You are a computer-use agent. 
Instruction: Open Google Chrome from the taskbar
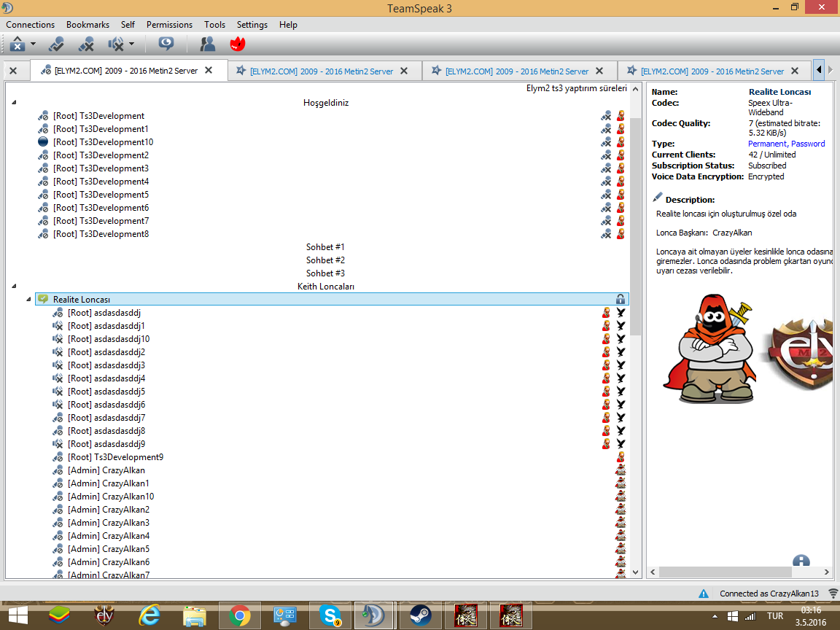239,615
